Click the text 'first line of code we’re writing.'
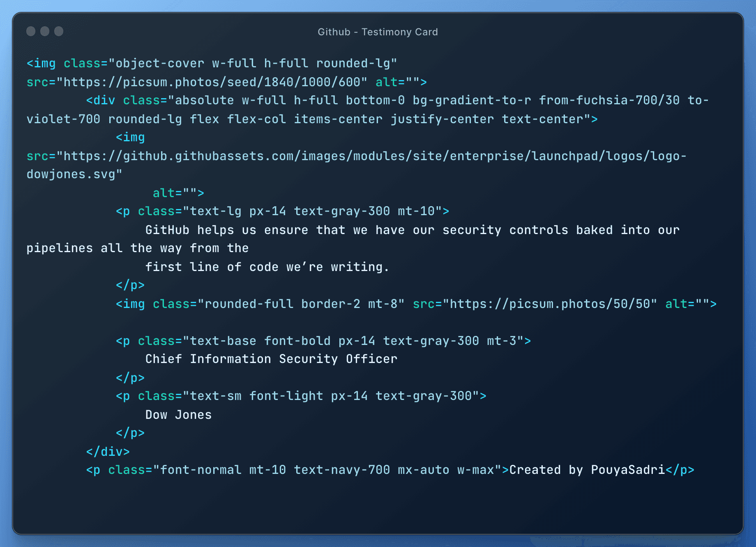This screenshot has width=756, height=547. (267, 267)
